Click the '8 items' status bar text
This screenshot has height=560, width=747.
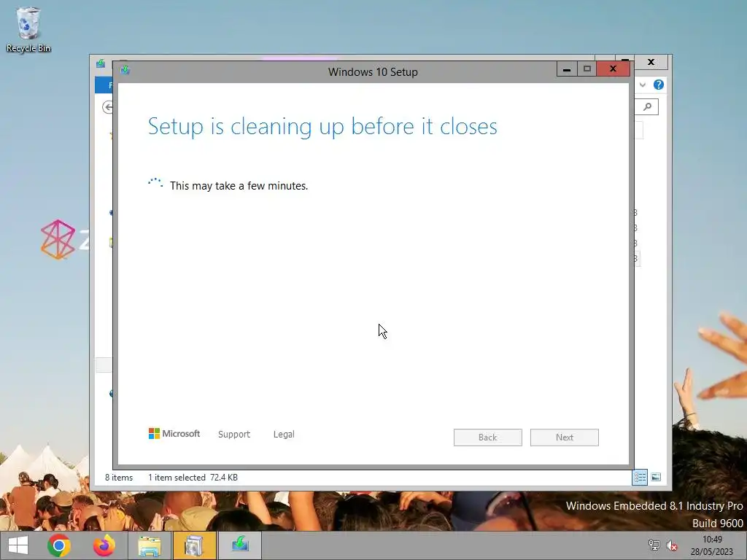tap(119, 478)
